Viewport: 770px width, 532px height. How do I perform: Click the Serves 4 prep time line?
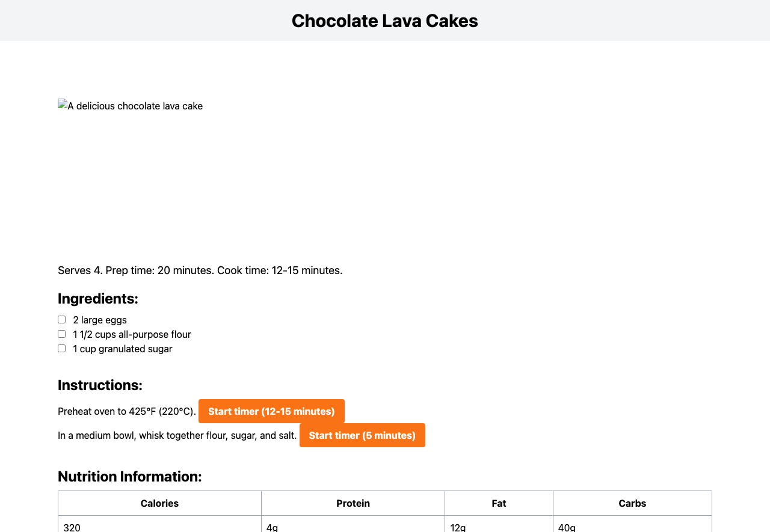(x=200, y=271)
